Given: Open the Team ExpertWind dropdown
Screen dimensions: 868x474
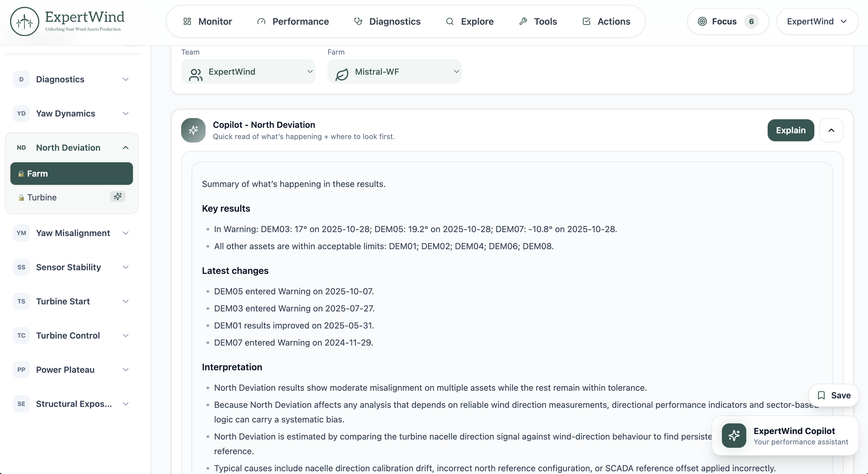Looking at the screenshot, I should coord(248,72).
